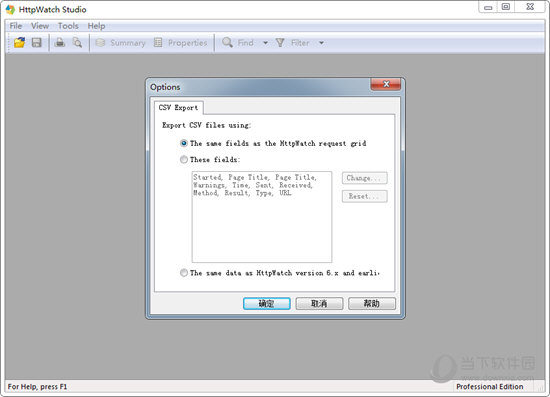
Task: Click the Filter toolbar button
Action: click(x=293, y=43)
